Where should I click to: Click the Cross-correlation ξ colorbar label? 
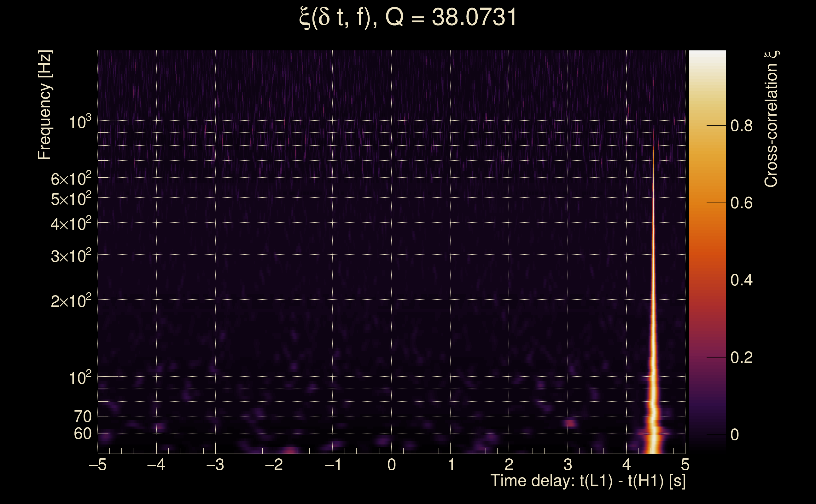[x=771, y=119]
